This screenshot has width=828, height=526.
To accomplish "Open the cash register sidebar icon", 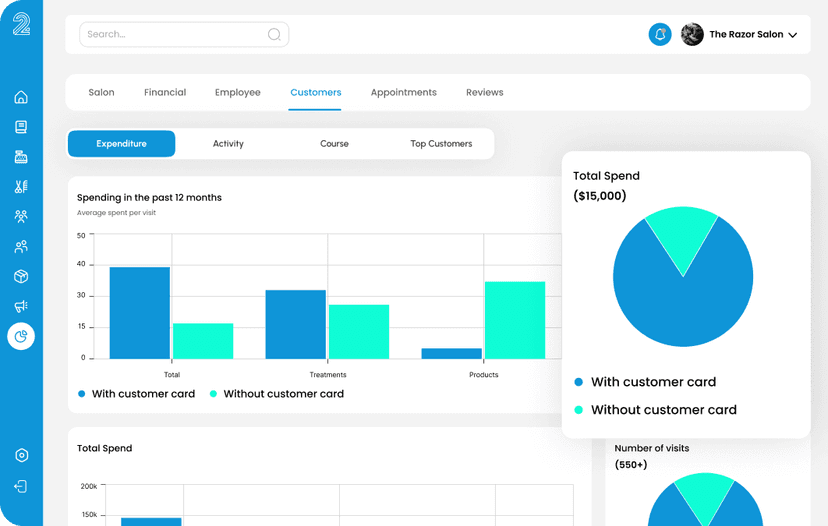I will 21,157.
